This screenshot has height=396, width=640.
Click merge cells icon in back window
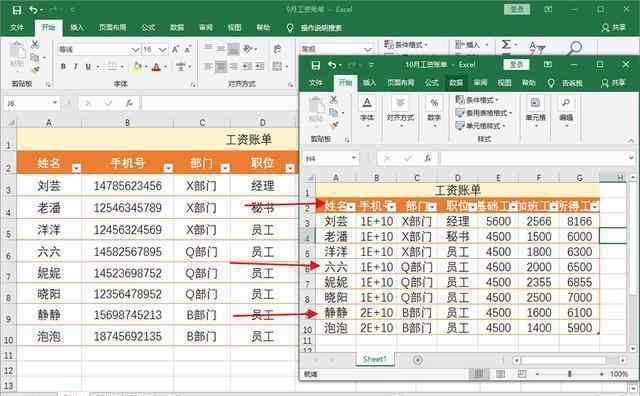click(278, 67)
